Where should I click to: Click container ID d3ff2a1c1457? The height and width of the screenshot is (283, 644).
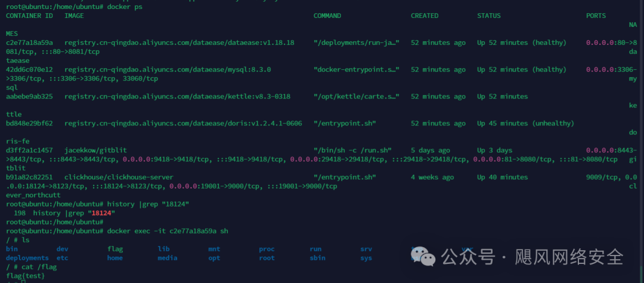coord(29,150)
